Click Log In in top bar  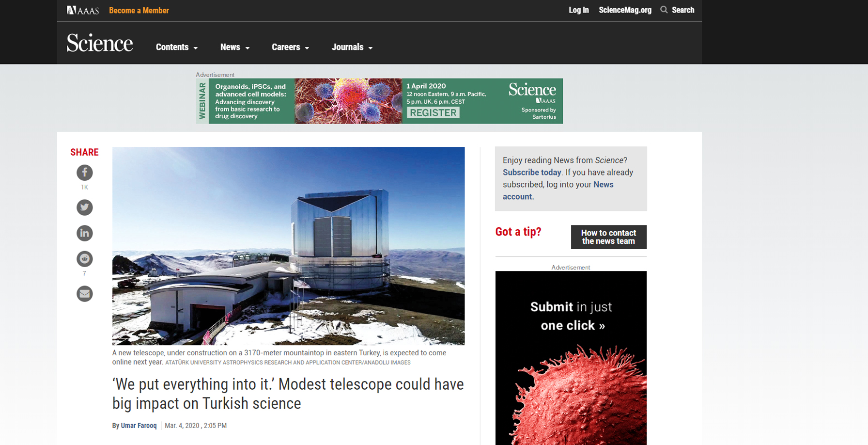[x=578, y=10]
